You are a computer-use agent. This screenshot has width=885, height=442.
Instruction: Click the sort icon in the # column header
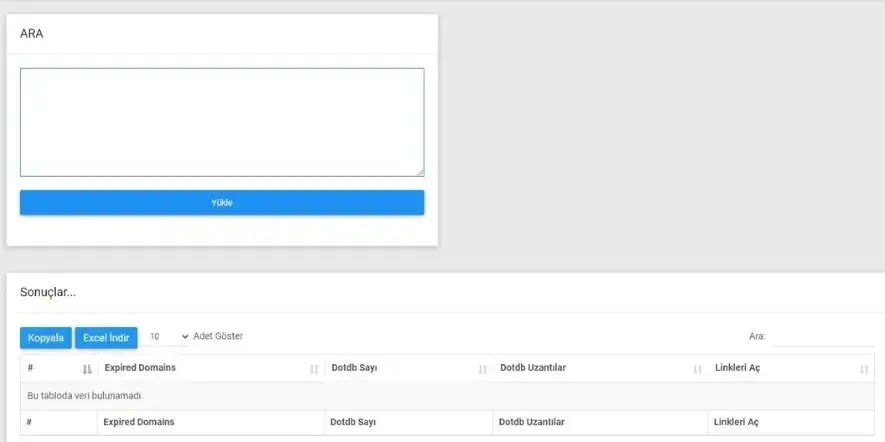[87, 369]
